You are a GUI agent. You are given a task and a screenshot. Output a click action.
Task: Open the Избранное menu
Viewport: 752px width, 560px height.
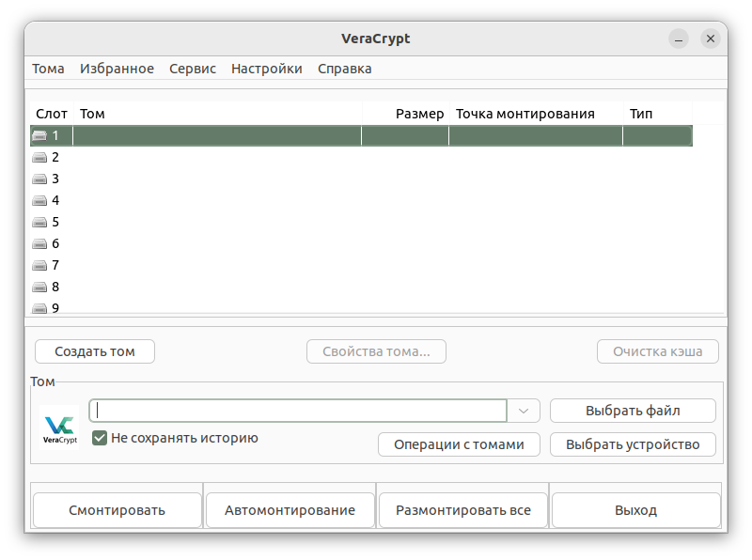(117, 69)
